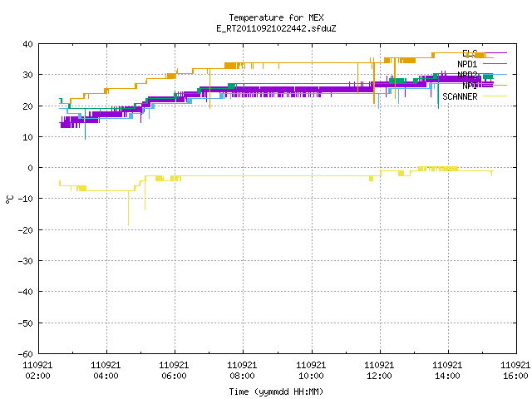The image size is (532, 399).
Task: Click the y-axis value '40'
Action: pos(27,44)
